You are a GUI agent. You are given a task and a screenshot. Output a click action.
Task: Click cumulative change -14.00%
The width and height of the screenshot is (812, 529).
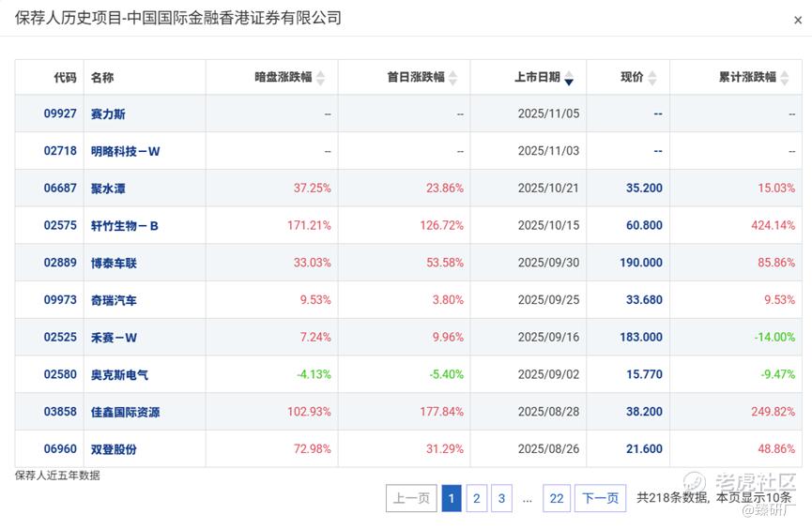point(774,337)
